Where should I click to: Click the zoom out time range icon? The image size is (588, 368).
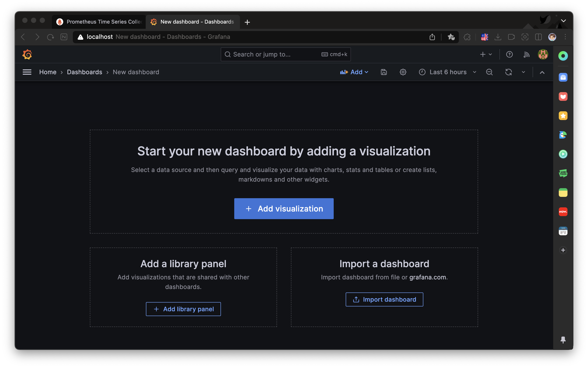click(489, 72)
